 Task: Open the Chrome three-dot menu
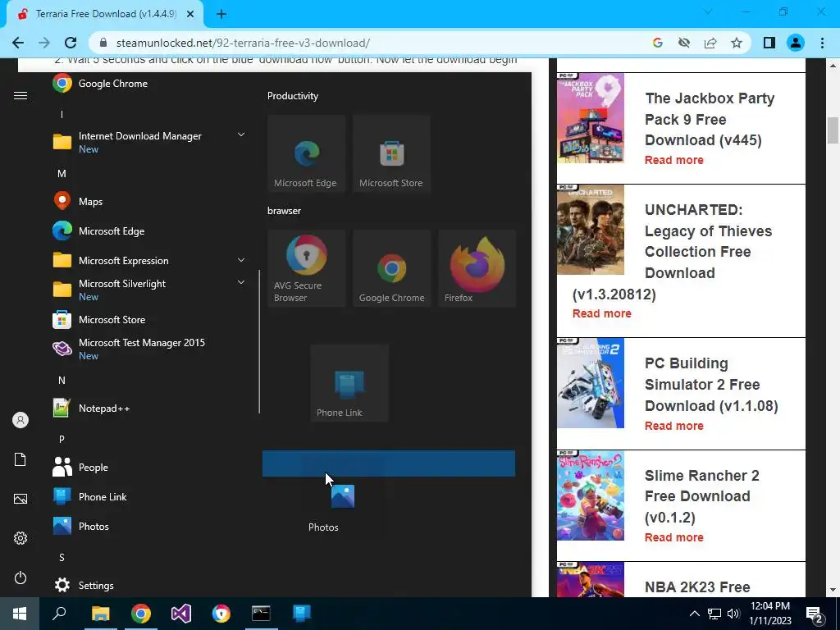point(822,43)
